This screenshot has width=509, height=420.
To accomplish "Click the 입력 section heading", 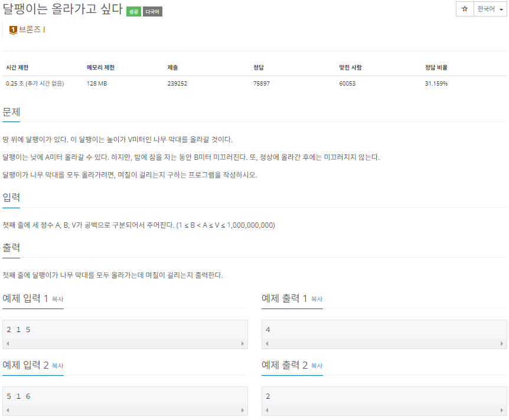I will pyautogui.click(x=10, y=198).
